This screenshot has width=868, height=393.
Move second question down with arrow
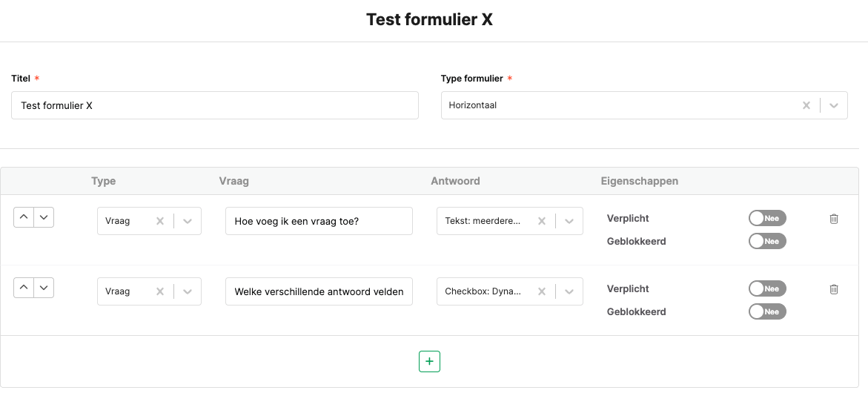point(44,288)
